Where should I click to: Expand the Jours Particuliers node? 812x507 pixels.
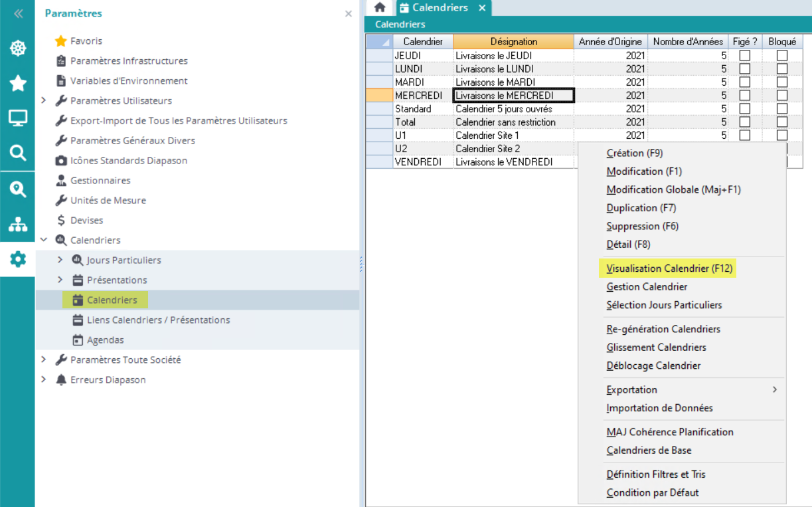pyautogui.click(x=60, y=260)
